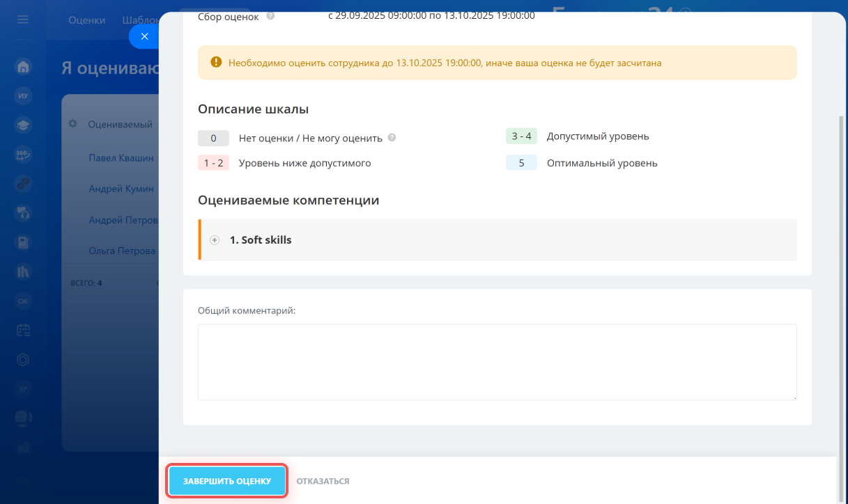Close the side panel with X button
This screenshot has height=504, width=848.
click(144, 37)
